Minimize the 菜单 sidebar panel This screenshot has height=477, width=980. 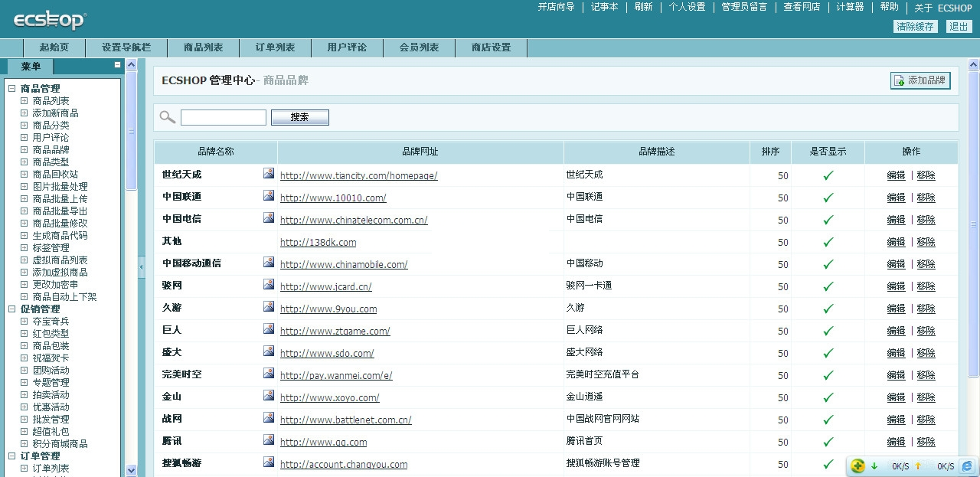tap(117, 65)
